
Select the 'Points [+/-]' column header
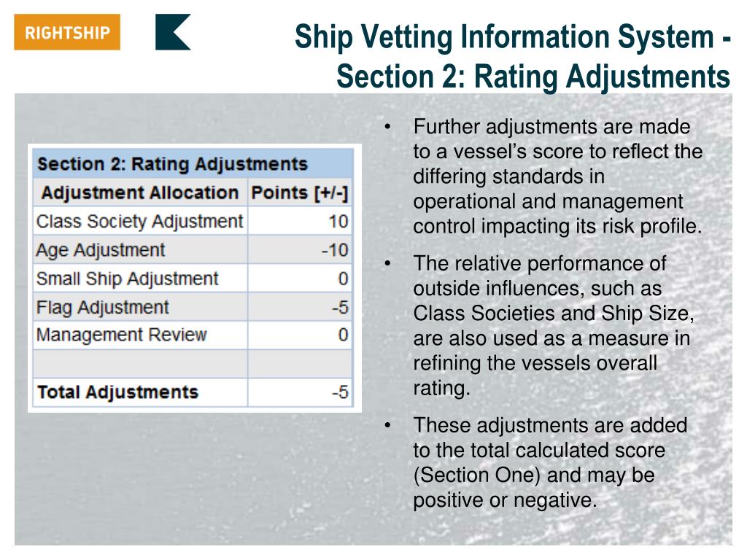point(300,192)
